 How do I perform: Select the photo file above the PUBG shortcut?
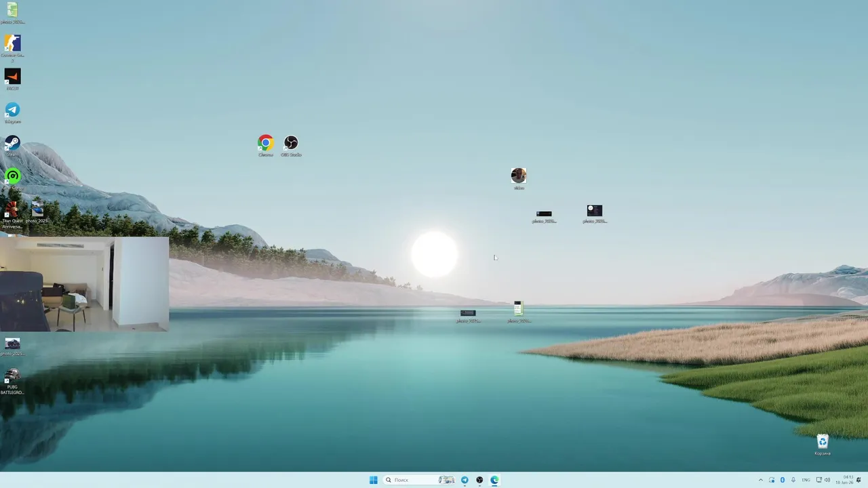[12, 346]
